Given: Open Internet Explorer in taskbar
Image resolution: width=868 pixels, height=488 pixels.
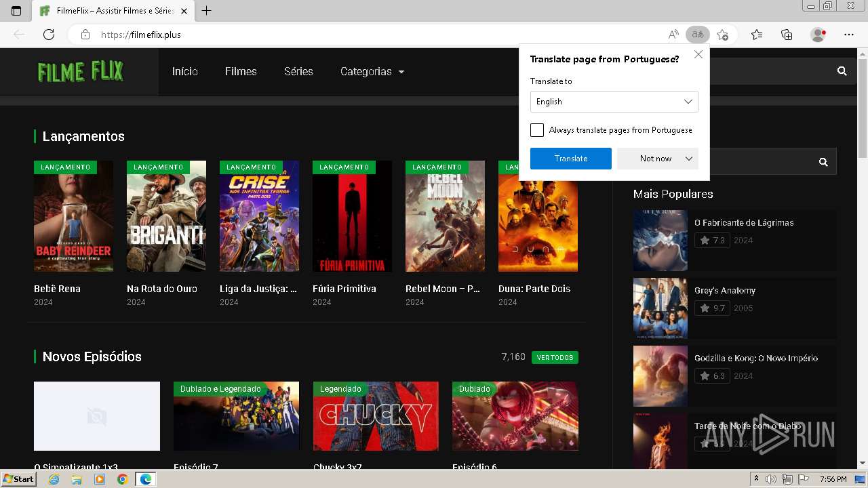Looking at the screenshot, I should point(54,479).
